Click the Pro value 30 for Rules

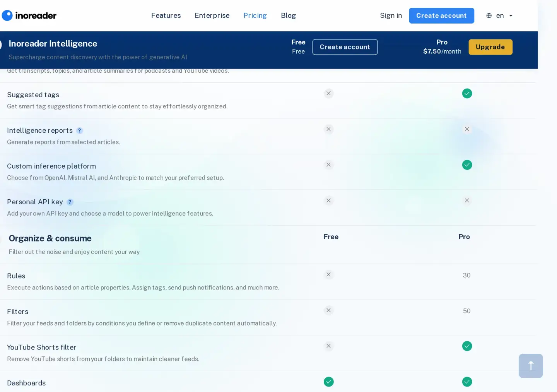(466, 275)
